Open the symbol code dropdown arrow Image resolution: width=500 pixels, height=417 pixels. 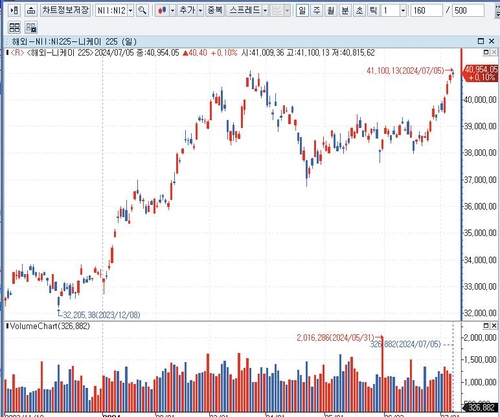(131, 11)
